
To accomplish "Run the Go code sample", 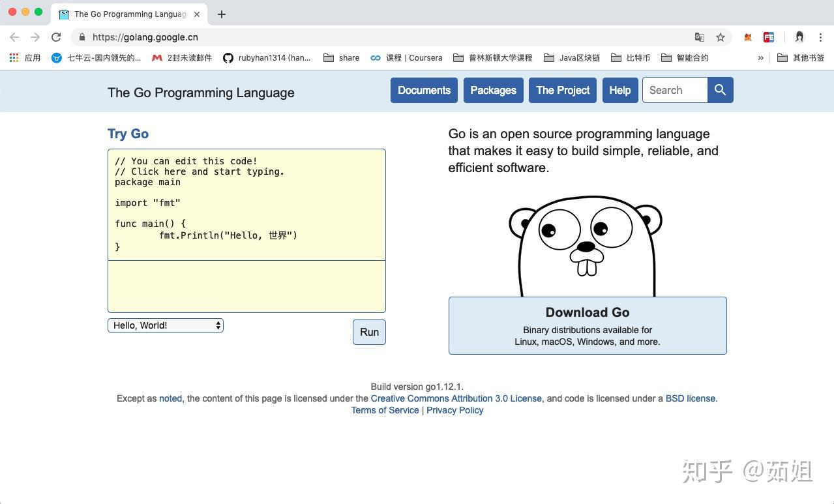I will pos(368,332).
